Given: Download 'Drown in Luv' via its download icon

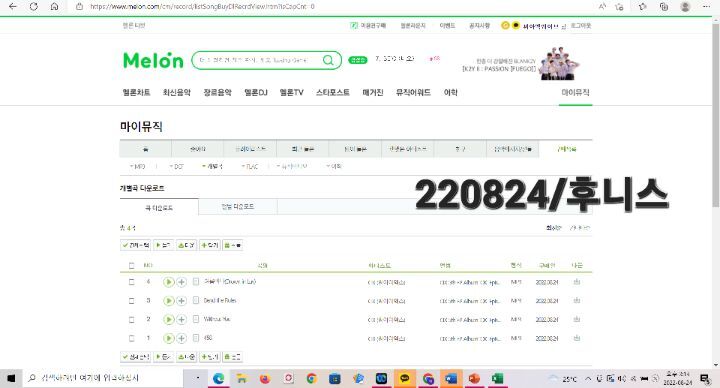Looking at the screenshot, I should [577, 282].
